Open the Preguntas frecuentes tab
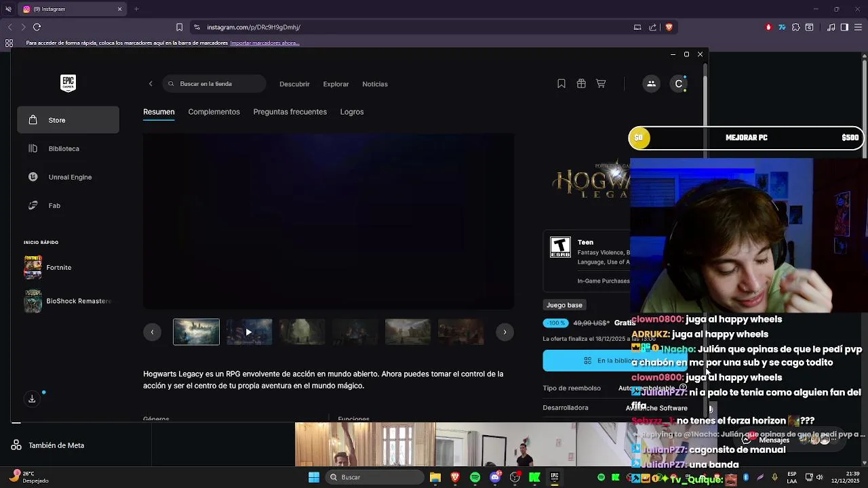The height and width of the screenshot is (488, 868). coord(290,112)
